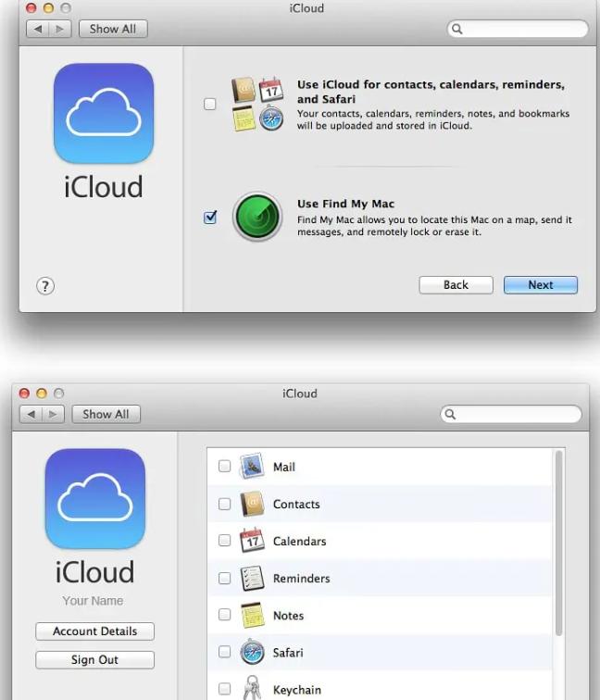Click the Next button
The image size is (600, 700).
click(541, 285)
